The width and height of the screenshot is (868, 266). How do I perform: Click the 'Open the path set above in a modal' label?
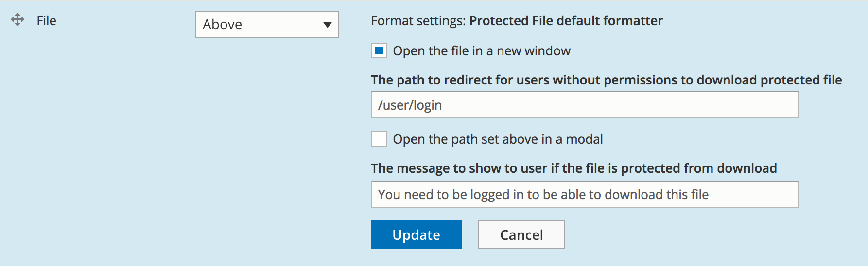[498, 139]
